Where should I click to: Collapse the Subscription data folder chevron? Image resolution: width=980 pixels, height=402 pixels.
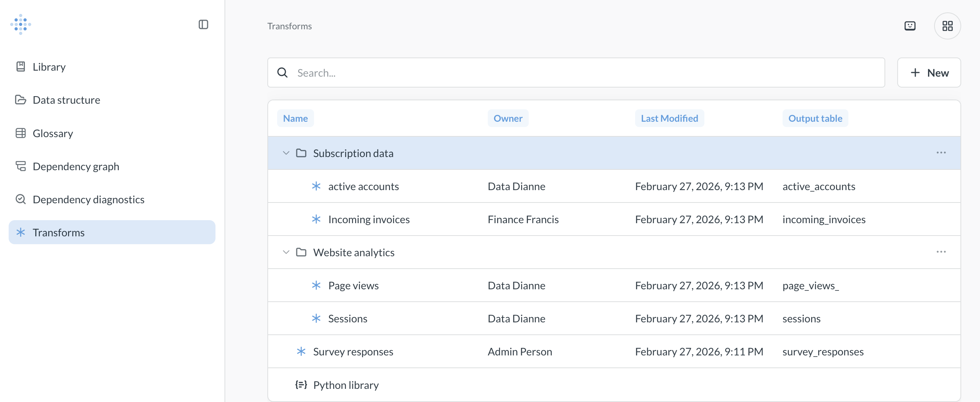click(286, 153)
